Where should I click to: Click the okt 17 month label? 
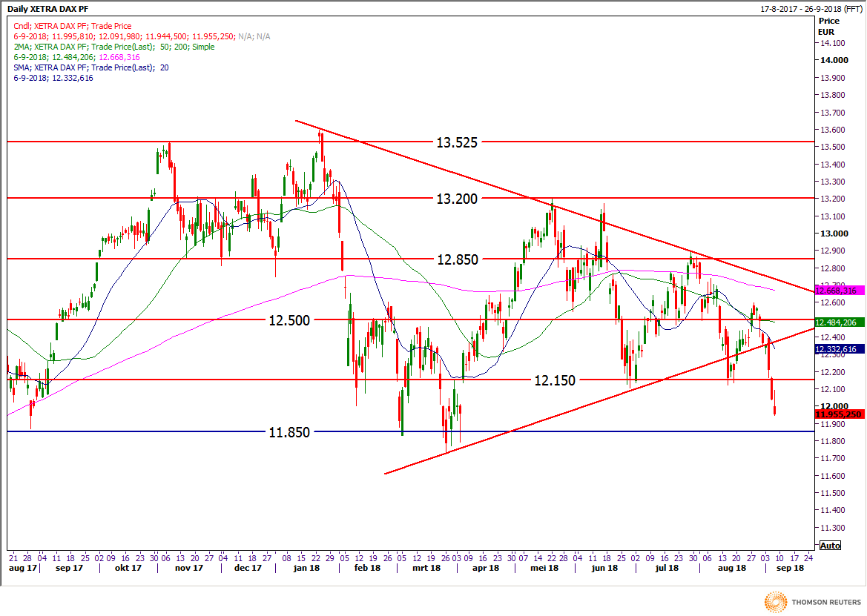point(128,568)
